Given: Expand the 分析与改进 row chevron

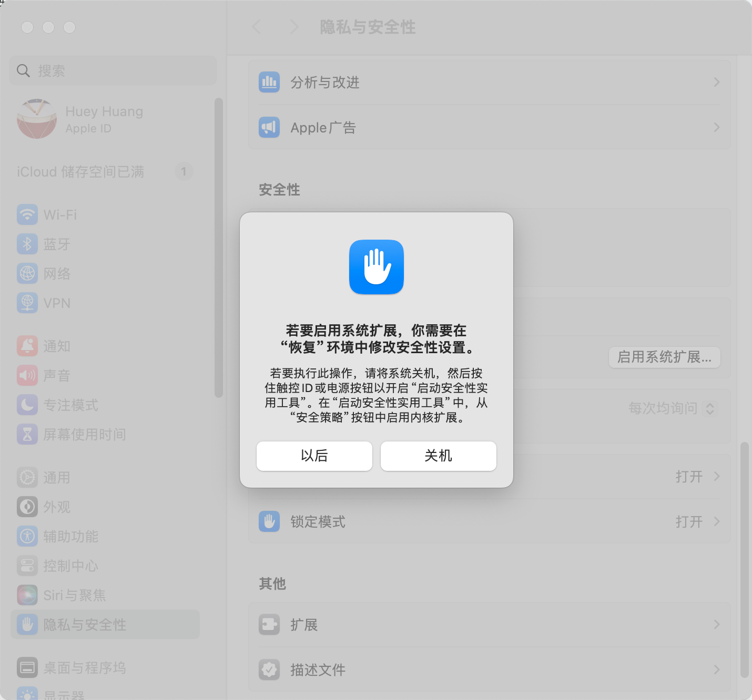Looking at the screenshot, I should [716, 82].
